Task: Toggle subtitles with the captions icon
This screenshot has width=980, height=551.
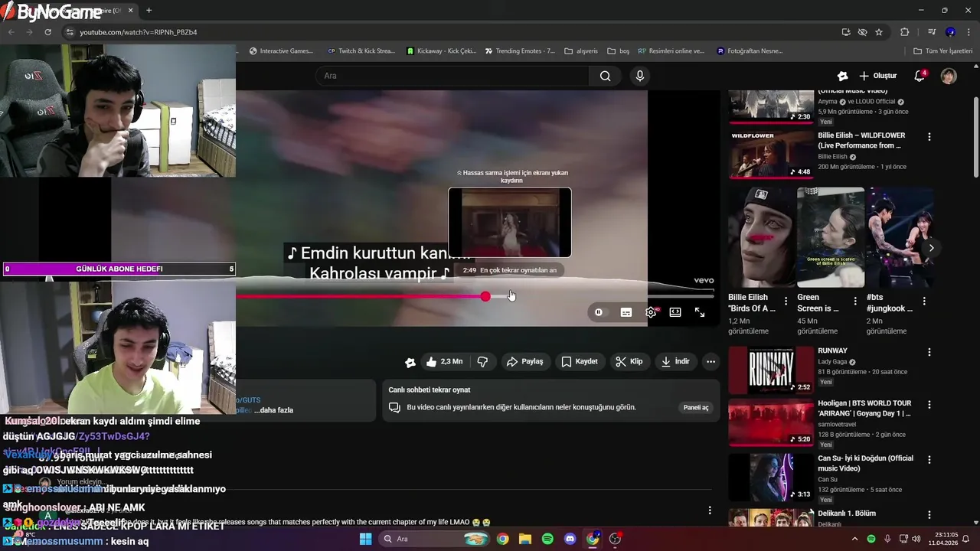Action: (626, 312)
